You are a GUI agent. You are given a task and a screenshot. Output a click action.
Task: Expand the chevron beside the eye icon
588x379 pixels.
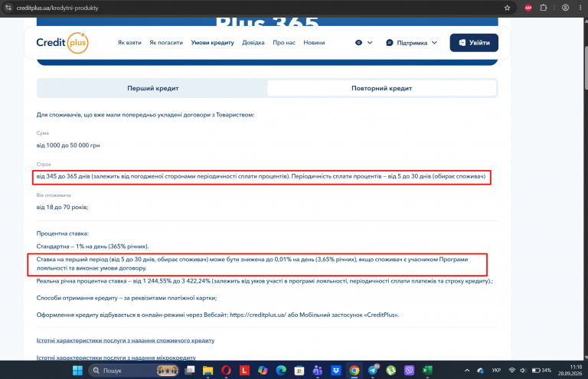tap(370, 43)
